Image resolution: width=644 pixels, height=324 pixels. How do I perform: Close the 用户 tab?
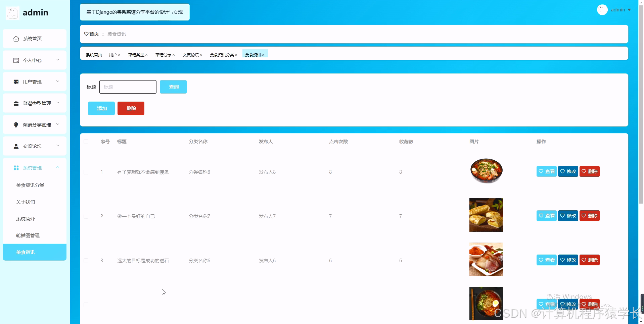pyautogui.click(x=119, y=55)
